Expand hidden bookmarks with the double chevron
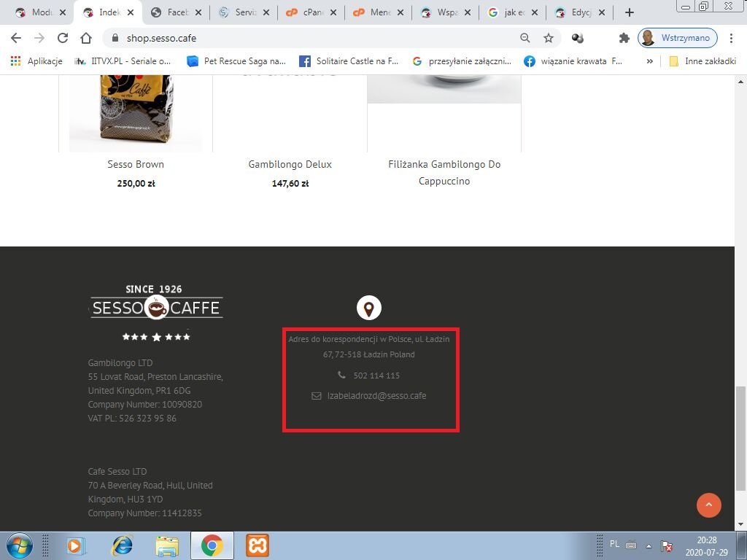Viewport: 747px width, 560px height. [x=649, y=61]
